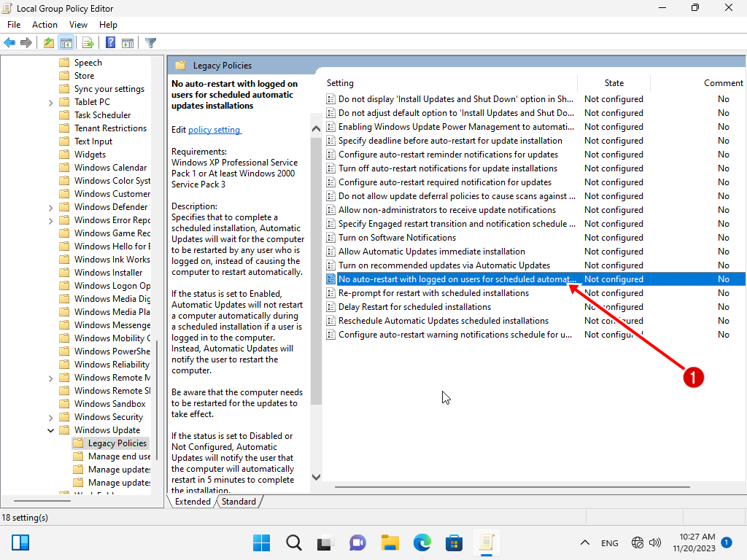This screenshot has width=747, height=560.
Task: Collapse the Windows Update tree node
Action: [51, 430]
